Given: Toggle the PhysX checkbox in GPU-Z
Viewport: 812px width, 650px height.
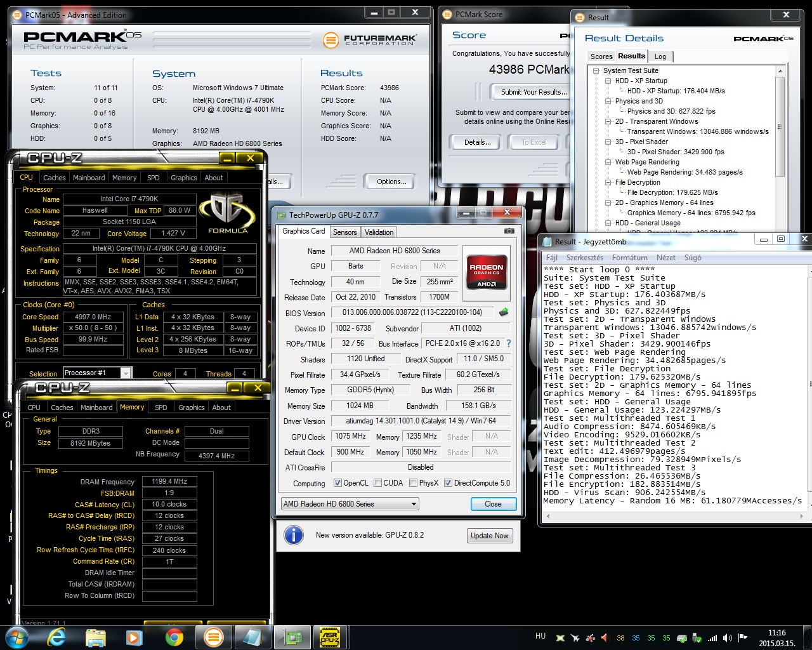Looking at the screenshot, I should 414,483.
